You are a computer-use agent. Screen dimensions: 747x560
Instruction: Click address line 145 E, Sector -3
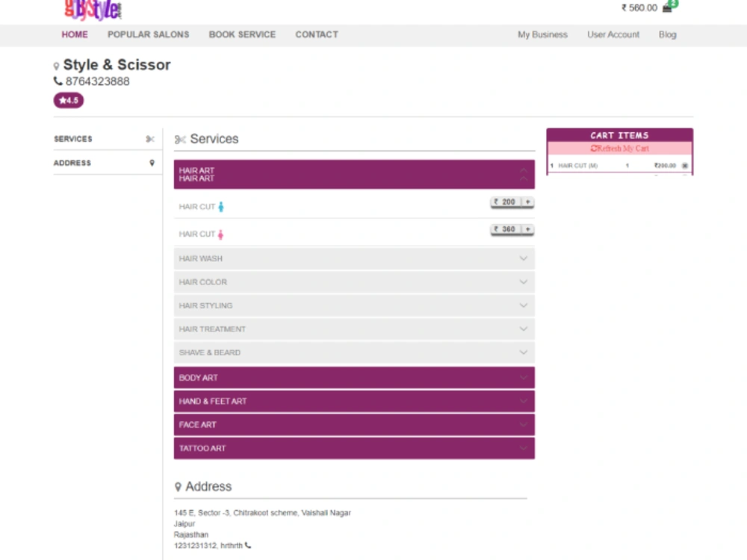262,513
